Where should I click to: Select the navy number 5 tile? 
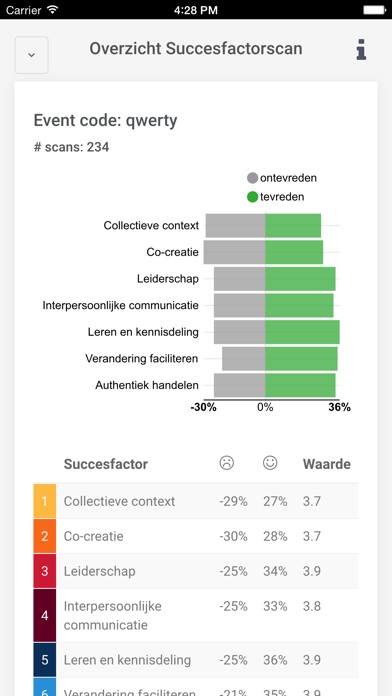45,660
